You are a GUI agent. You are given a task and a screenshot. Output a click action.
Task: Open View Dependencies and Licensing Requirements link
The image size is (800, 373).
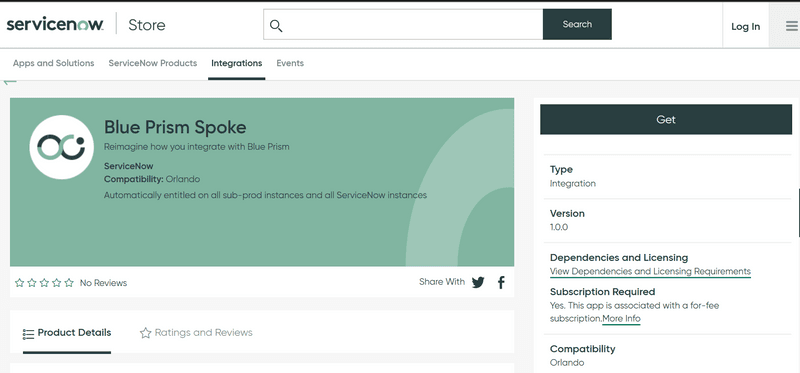(x=650, y=271)
